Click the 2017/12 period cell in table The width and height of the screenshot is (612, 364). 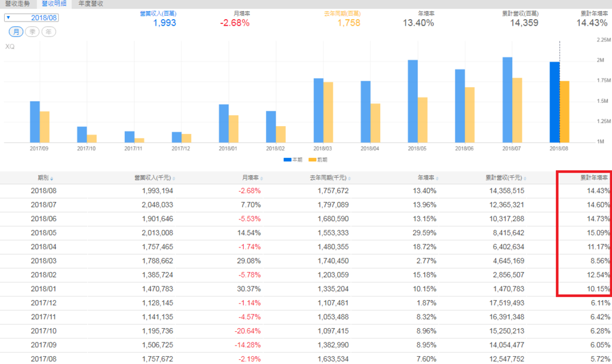[x=44, y=303]
